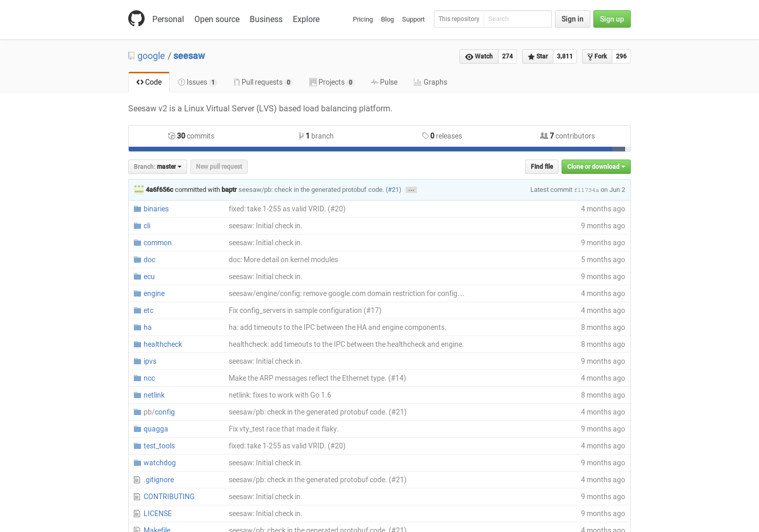Click the folder icon for cli
Viewport: 759px width, 532px height.
click(137, 226)
